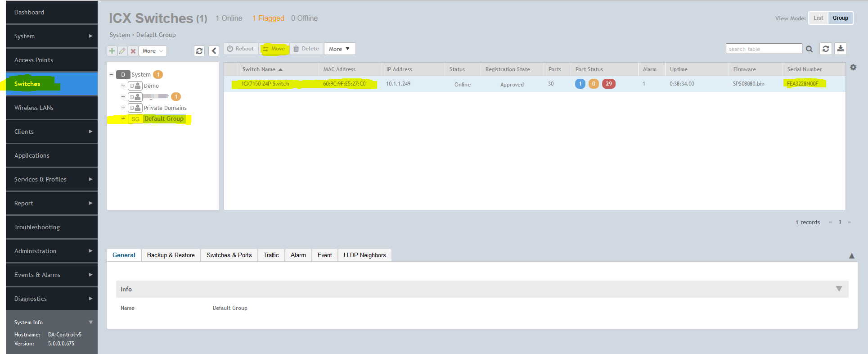This screenshot has width=868, height=354.
Task: Collapse the System tree node
Action: click(x=112, y=75)
